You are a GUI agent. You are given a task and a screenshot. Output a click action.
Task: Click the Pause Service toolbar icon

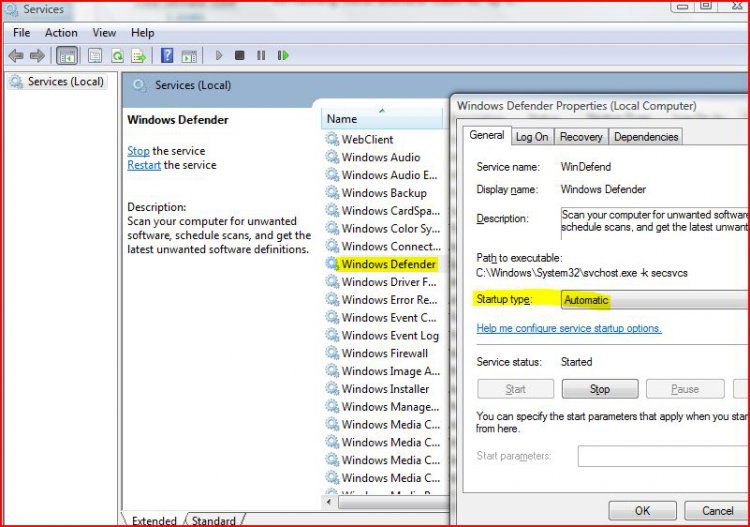tap(261, 55)
